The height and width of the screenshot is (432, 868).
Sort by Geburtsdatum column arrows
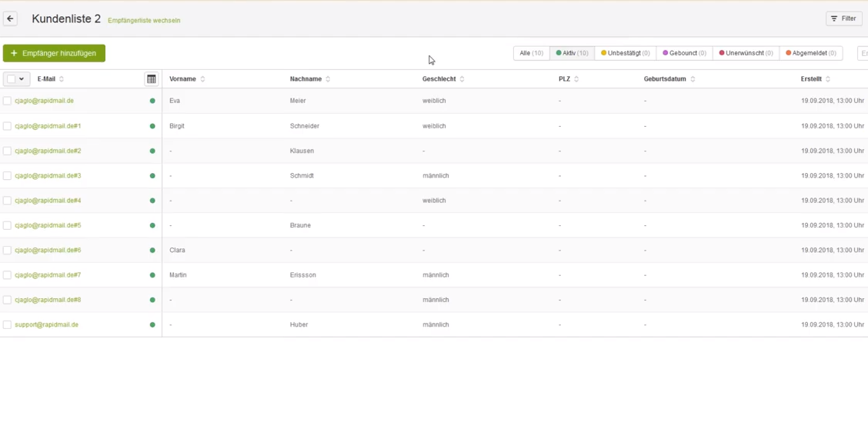[x=693, y=79]
